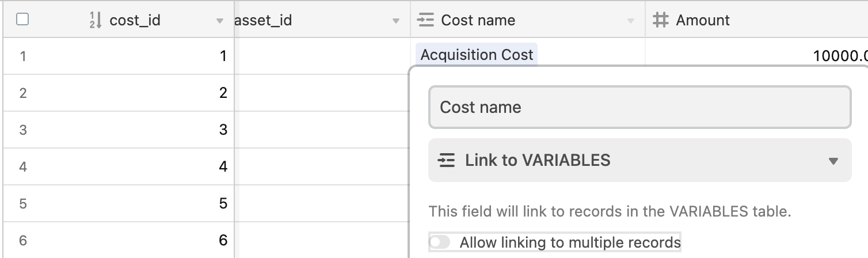Viewport: 868px width, 258px height.
Task: Select row number 6
Action: [23, 240]
